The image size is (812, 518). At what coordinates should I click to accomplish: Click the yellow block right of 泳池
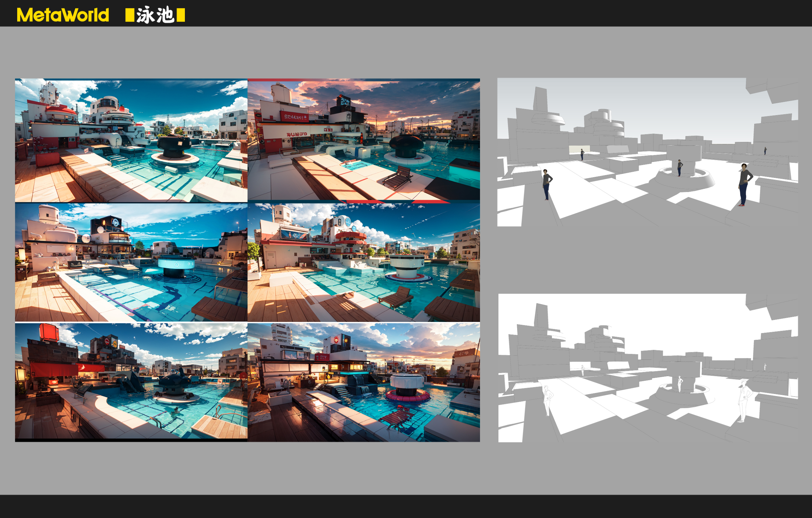pyautogui.click(x=181, y=15)
